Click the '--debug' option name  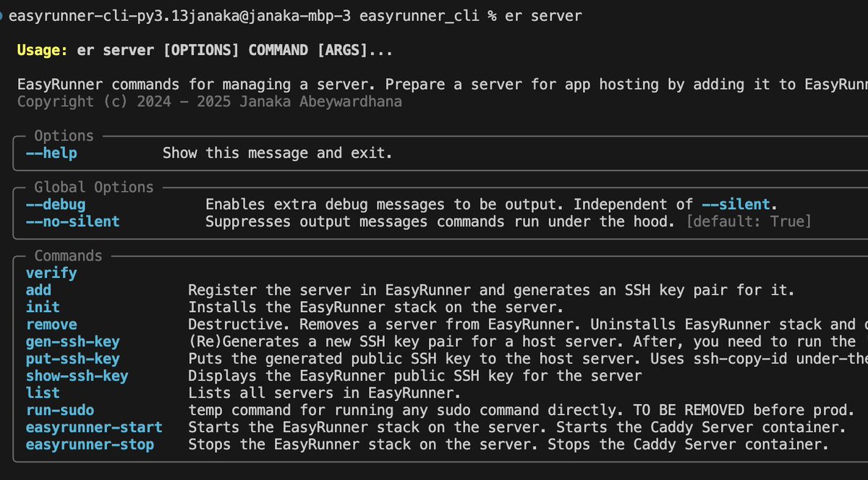pos(56,204)
